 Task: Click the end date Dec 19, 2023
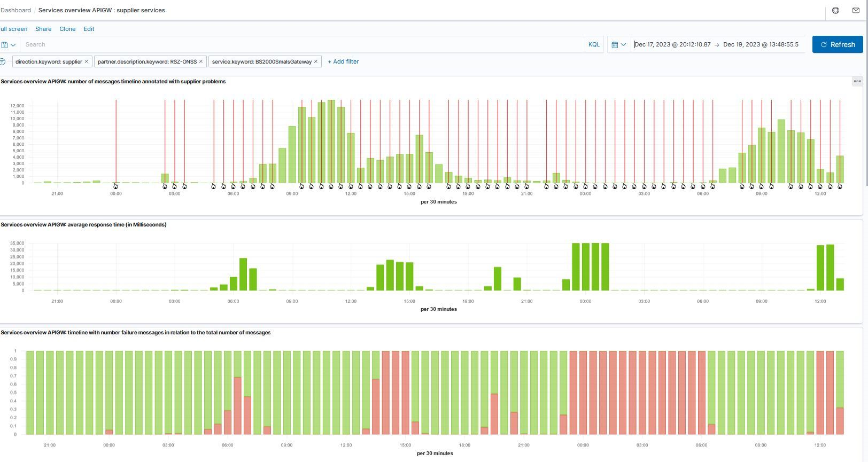pos(760,45)
